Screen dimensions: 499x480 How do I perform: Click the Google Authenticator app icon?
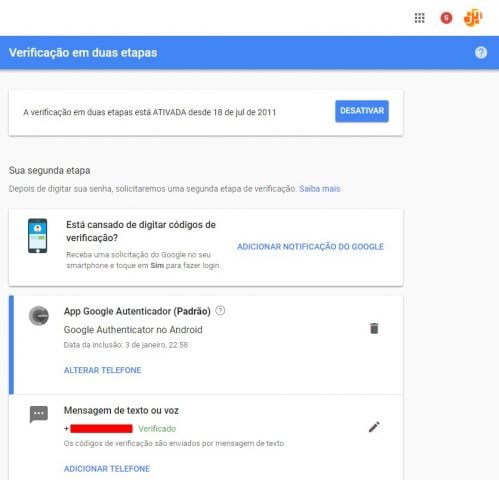(x=39, y=316)
